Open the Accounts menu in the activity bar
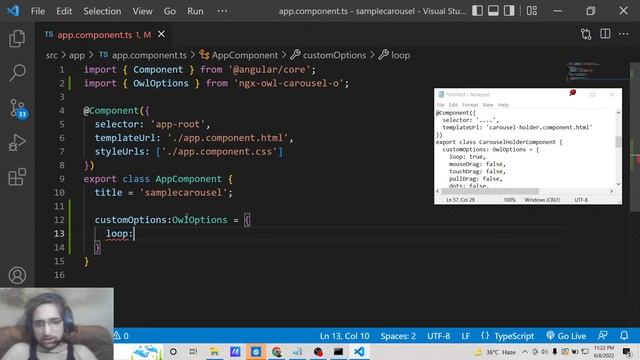 point(17,275)
